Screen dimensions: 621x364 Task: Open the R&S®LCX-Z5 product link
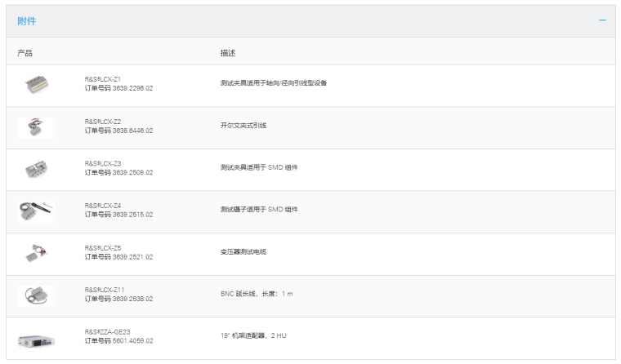coord(104,248)
